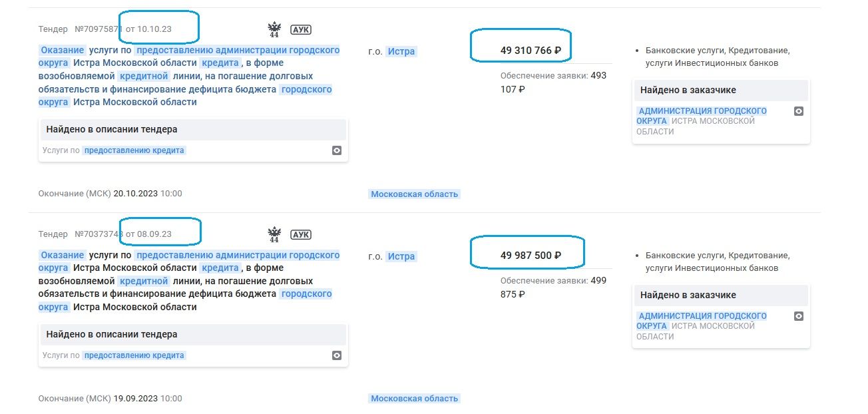Click the 44-FZ emblem icon on the 08.09.23 tender

coord(274,234)
